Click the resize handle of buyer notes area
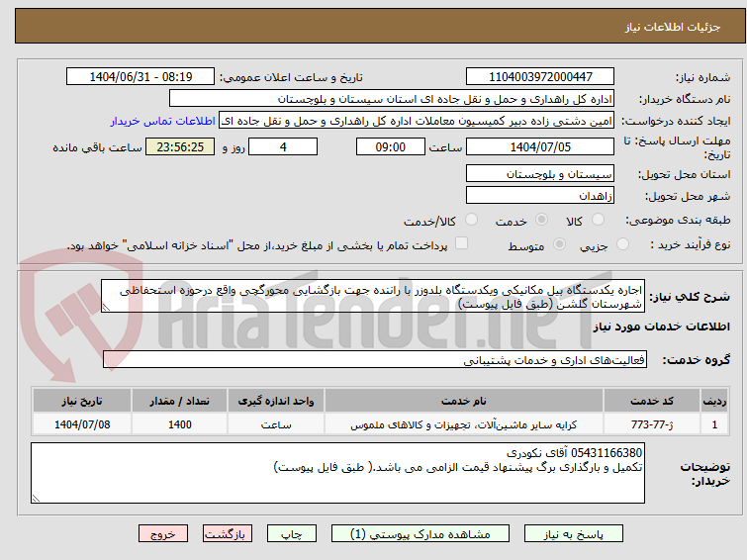Viewport: 747px width, 560px height. (36, 499)
